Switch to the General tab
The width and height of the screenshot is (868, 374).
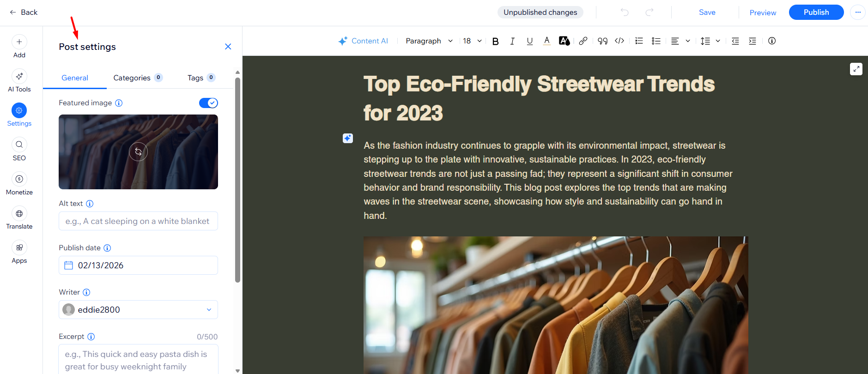click(x=75, y=78)
